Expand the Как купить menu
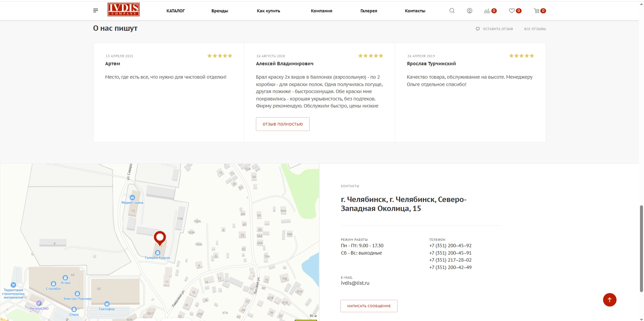This screenshot has height=321, width=644. (268, 11)
